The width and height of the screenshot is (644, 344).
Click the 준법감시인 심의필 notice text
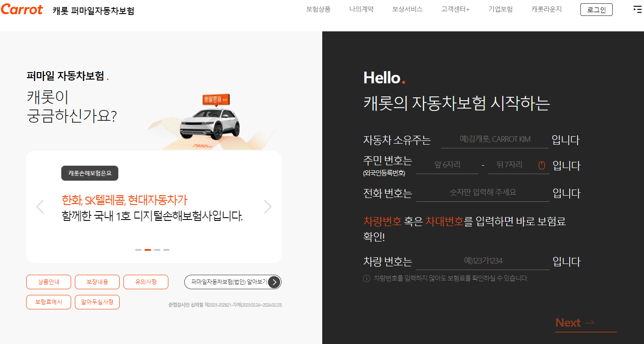[x=225, y=305]
